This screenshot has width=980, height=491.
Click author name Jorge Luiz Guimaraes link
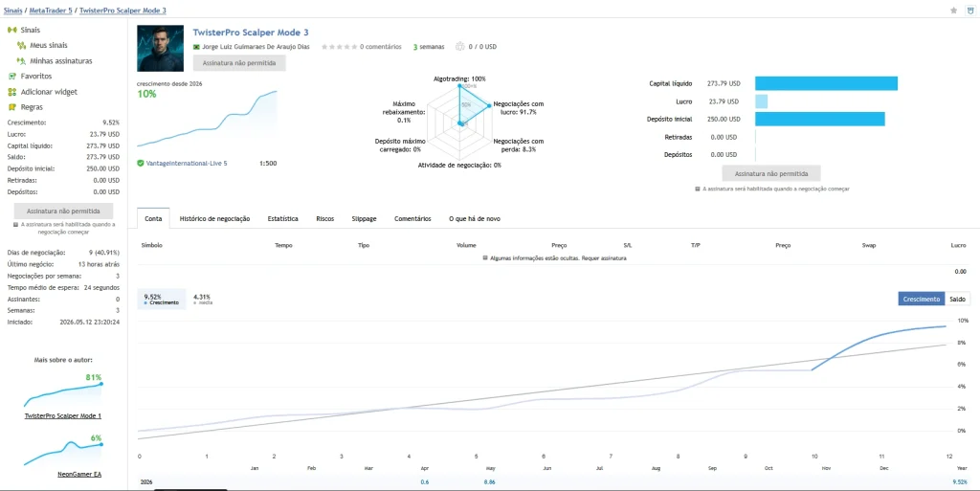[x=256, y=47]
